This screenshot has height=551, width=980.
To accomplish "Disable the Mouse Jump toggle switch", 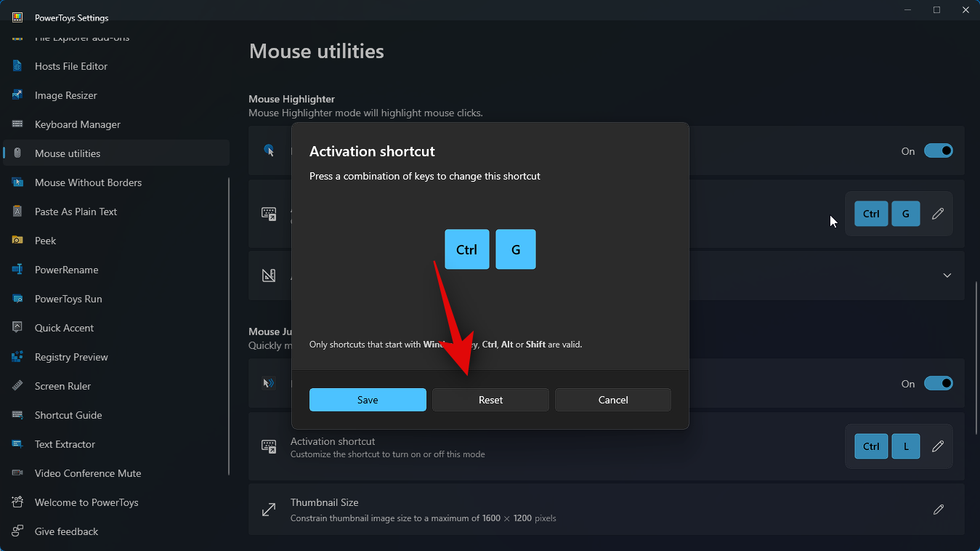I will (x=938, y=384).
